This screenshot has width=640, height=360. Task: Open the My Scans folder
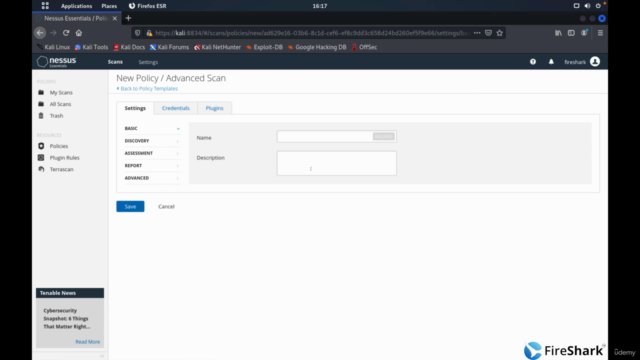(x=61, y=93)
